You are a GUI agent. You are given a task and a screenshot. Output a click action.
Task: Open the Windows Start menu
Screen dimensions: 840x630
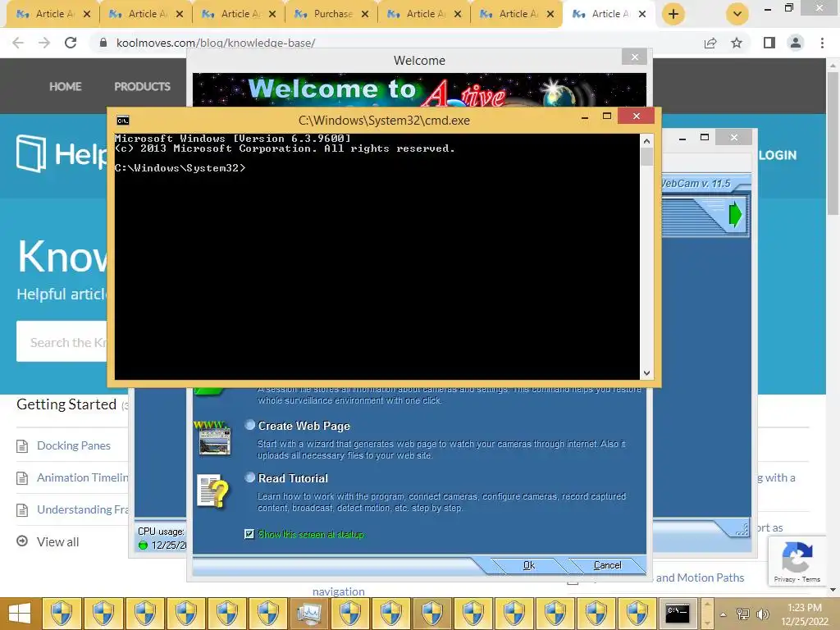pos(20,614)
